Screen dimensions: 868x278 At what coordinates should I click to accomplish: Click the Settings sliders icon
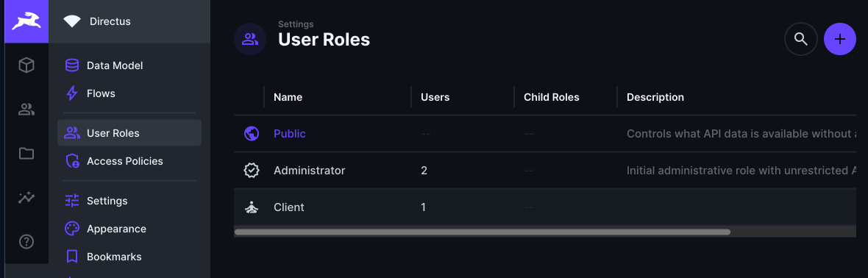coord(72,201)
